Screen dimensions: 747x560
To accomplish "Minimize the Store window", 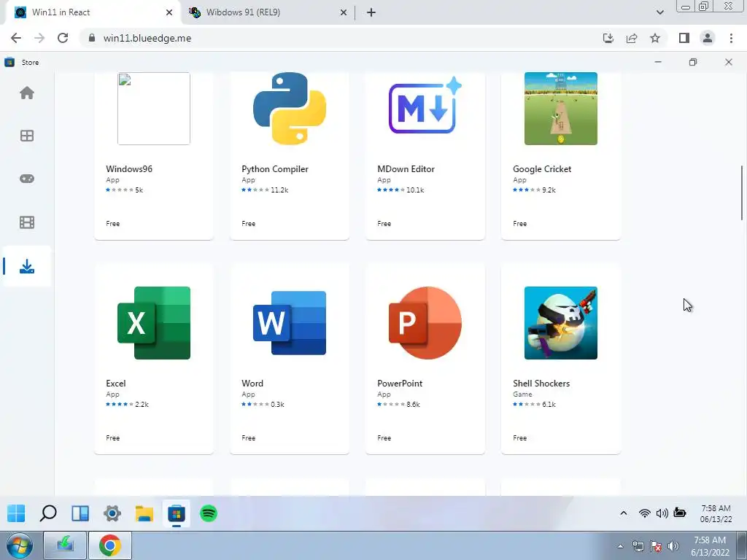I will click(658, 62).
